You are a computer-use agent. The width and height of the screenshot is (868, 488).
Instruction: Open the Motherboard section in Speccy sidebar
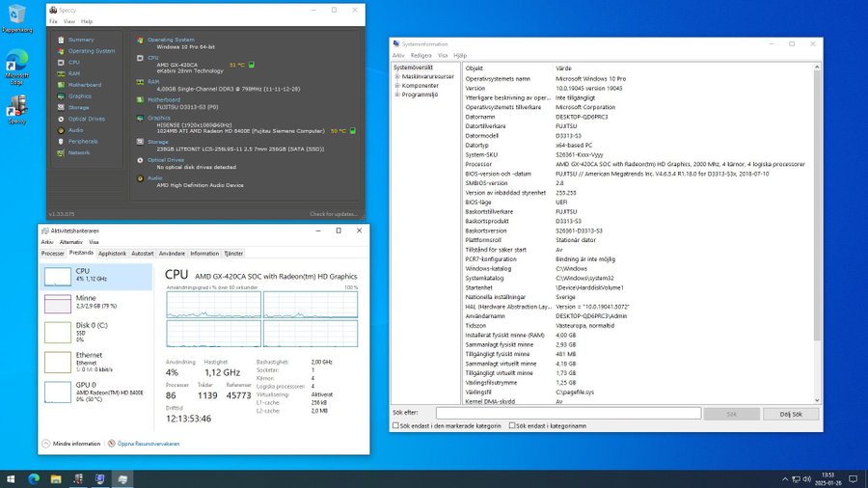pyautogui.click(x=84, y=85)
